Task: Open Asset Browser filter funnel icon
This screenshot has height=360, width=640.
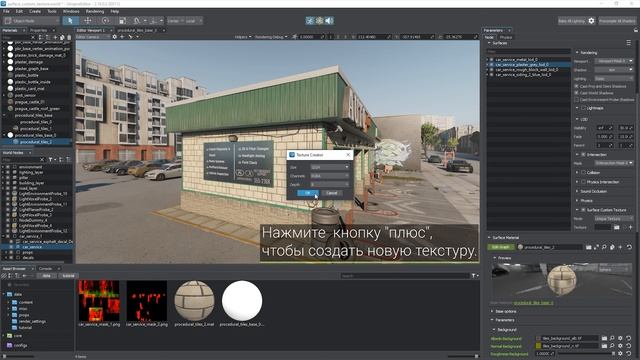Action: point(474,276)
